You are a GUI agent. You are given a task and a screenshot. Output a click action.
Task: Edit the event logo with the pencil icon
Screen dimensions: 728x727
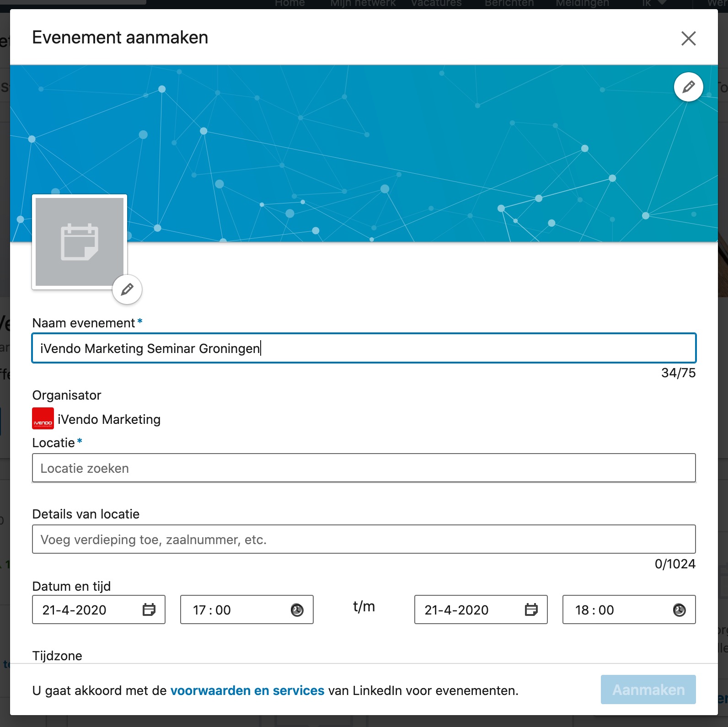pos(127,289)
